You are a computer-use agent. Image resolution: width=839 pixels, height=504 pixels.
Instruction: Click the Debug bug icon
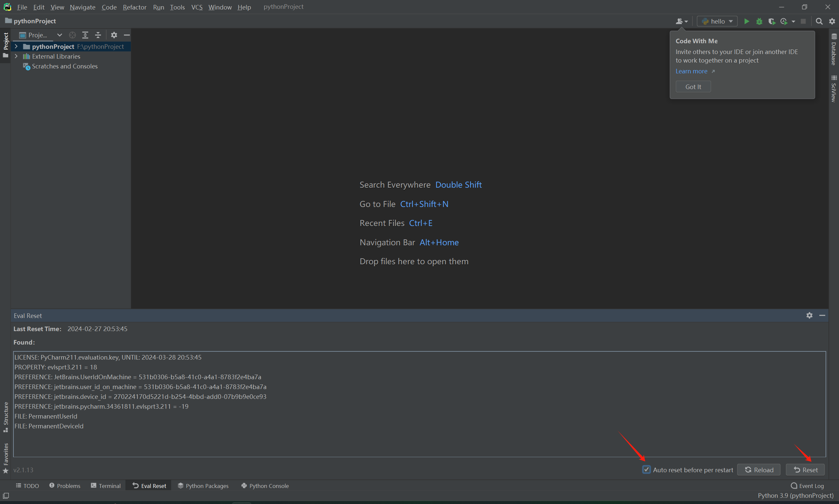pyautogui.click(x=759, y=21)
